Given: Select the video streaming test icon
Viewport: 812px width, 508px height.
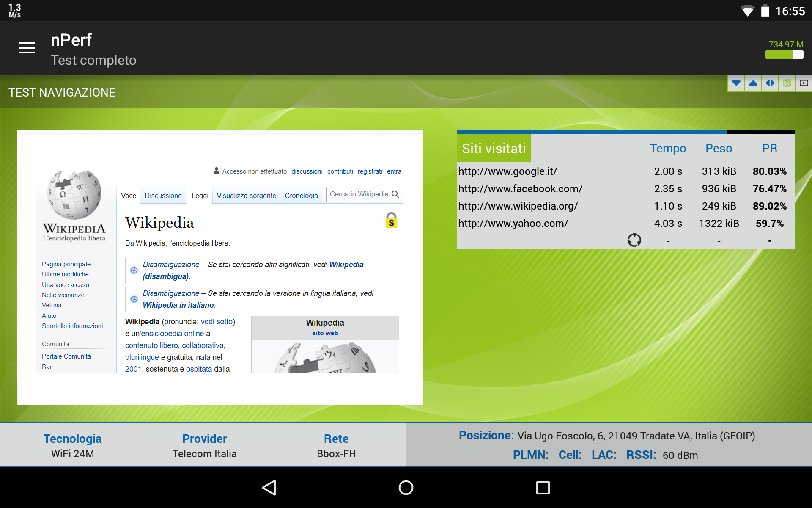Looking at the screenshot, I should click(804, 83).
